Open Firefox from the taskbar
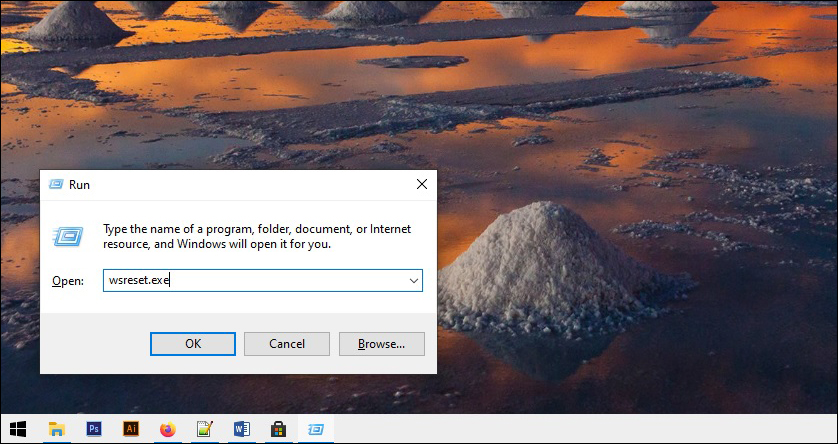Viewport: 838px width, 444px height. (167, 429)
